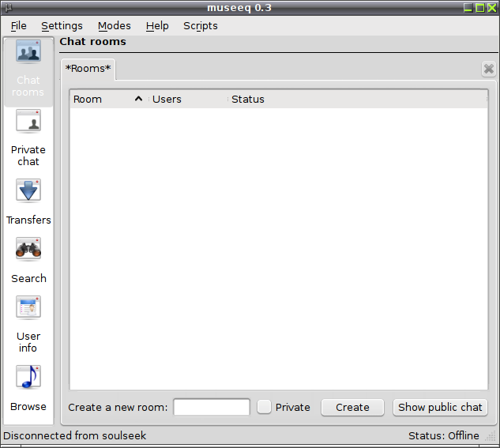
Task: Sort the list by Users column
Action: tap(188, 100)
